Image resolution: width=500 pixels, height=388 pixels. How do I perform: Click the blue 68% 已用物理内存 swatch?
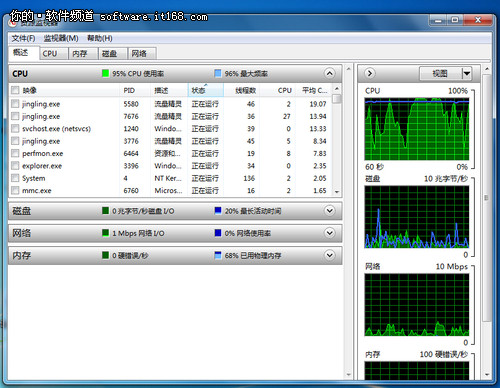tap(218, 255)
